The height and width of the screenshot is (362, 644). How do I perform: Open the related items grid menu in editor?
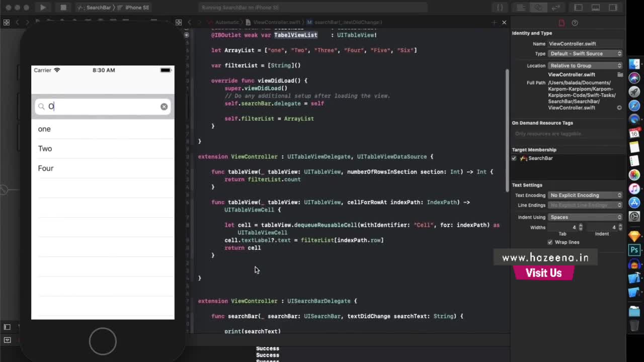pyautogui.click(x=179, y=22)
